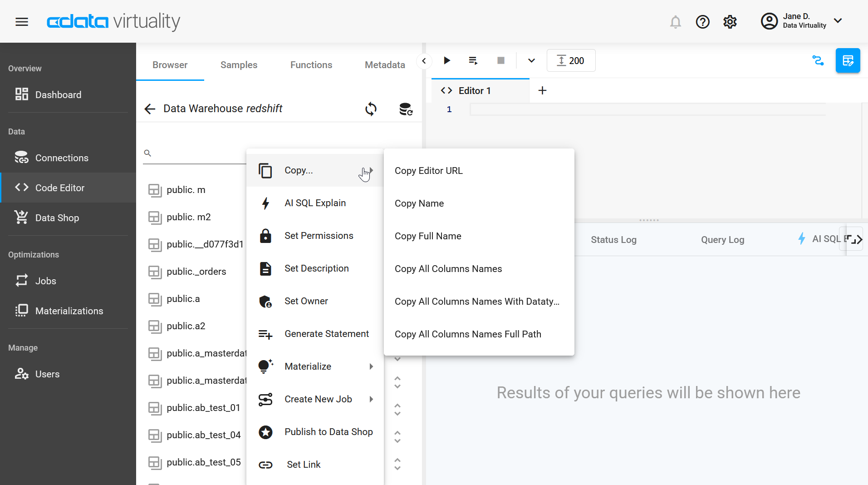This screenshot has height=485, width=868.
Task: Open the settings gear icon
Action: click(730, 21)
